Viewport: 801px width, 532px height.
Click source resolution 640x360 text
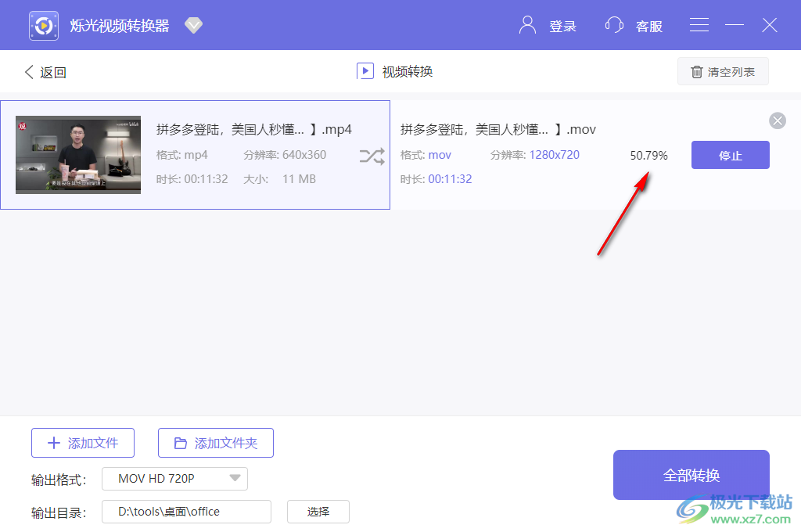(304, 155)
